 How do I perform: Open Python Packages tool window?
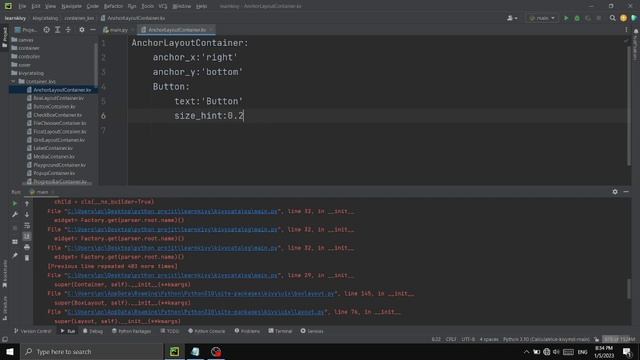click(131, 331)
